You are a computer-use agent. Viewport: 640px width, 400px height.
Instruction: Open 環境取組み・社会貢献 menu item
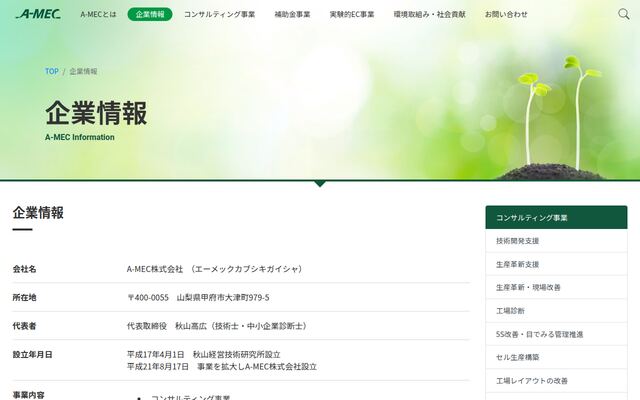click(x=429, y=14)
